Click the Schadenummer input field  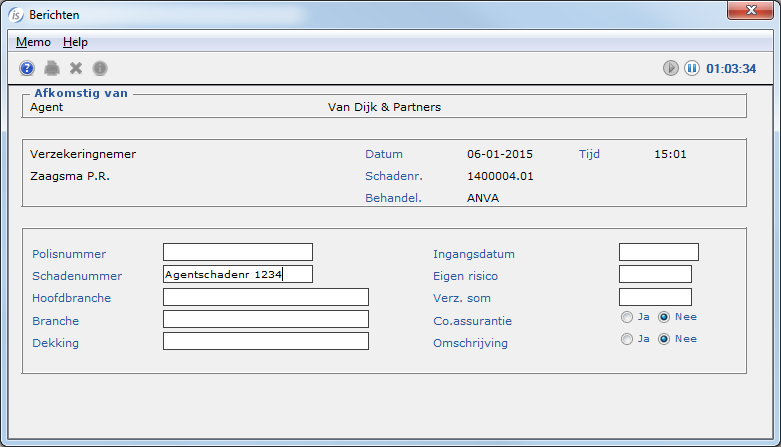[x=238, y=274]
